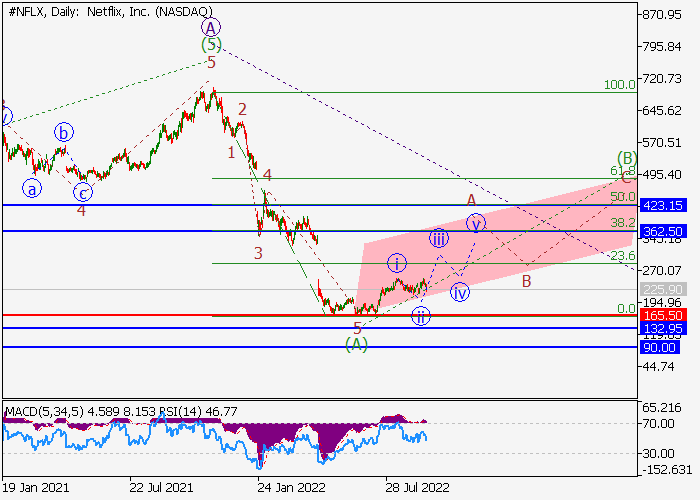700x500 pixels.
Task: Select the green (5) wave label
Action: click(211, 45)
